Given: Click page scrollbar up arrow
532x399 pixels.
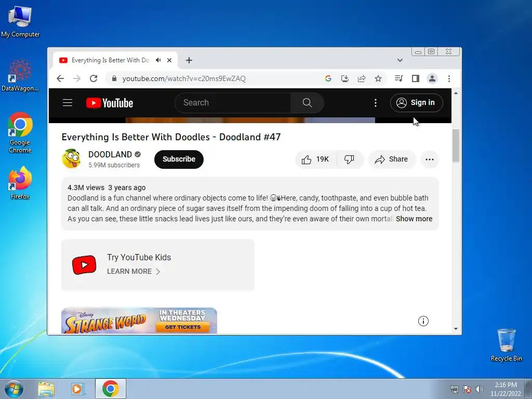Looking at the screenshot, I should pyautogui.click(x=456, y=93).
